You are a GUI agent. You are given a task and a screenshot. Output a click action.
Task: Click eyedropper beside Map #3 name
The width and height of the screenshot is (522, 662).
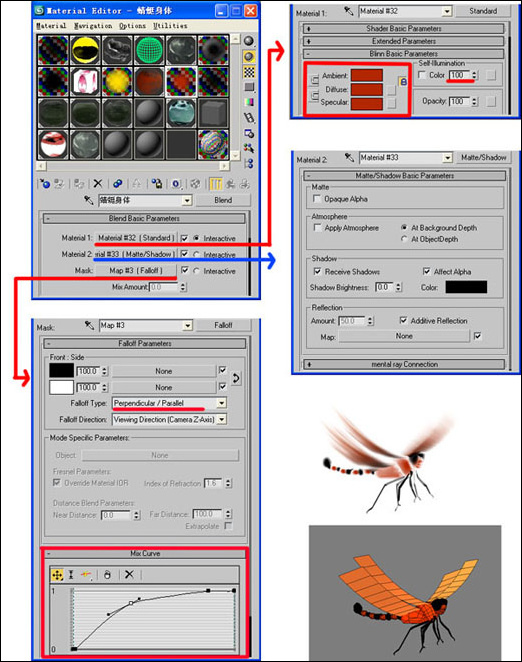[89, 325]
